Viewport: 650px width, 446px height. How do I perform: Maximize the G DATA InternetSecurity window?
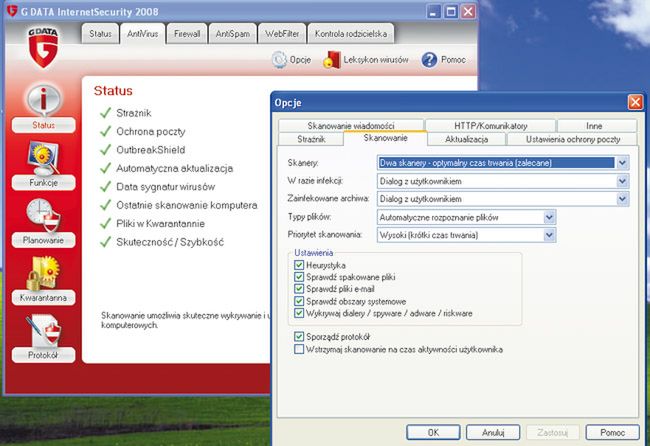(x=451, y=12)
